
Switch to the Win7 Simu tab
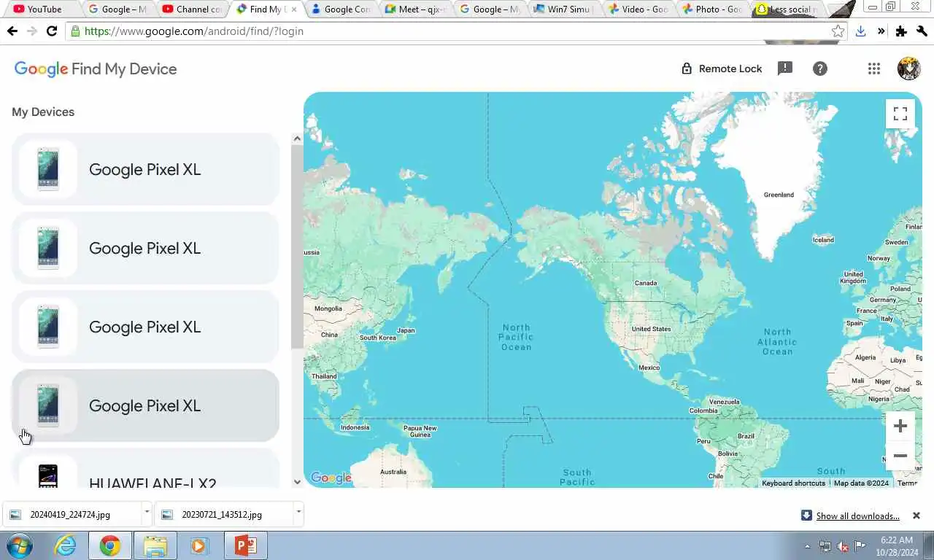[x=563, y=9]
